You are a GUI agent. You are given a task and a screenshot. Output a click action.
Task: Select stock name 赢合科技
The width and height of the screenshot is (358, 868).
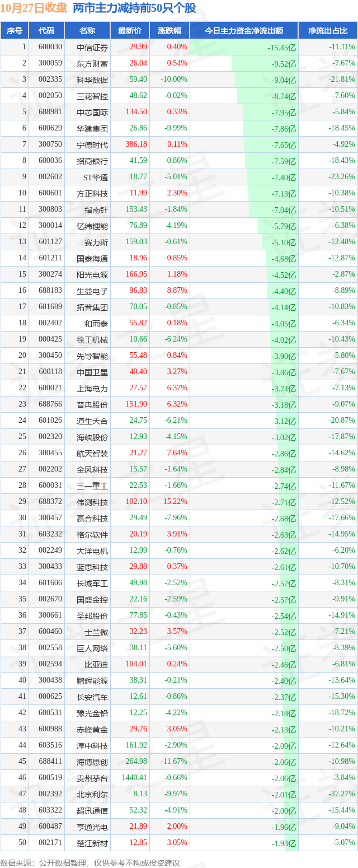tap(92, 518)
